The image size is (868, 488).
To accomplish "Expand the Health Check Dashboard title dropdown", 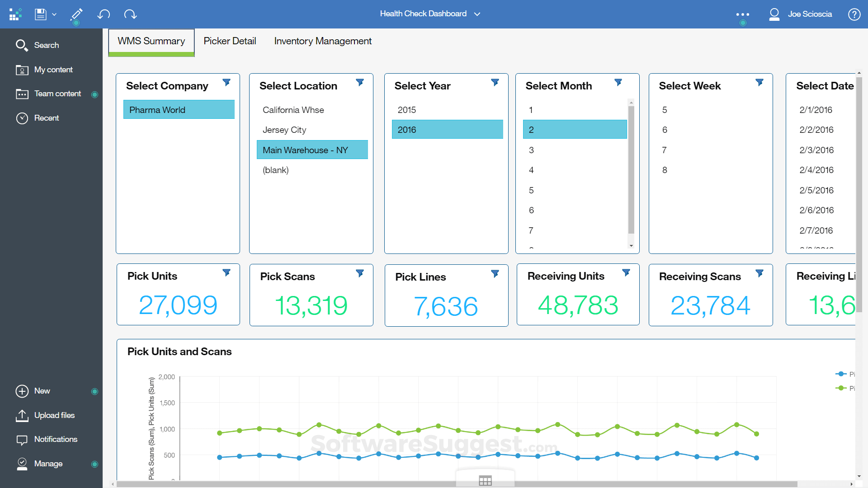I will (x=477, y=14).
